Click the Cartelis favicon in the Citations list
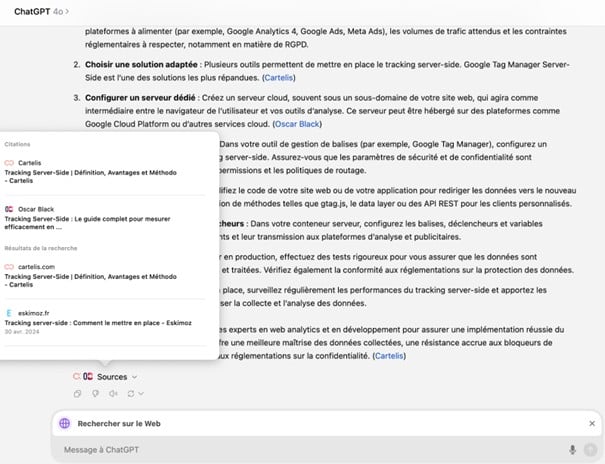The image size is (605, 464). click(9, 163)
